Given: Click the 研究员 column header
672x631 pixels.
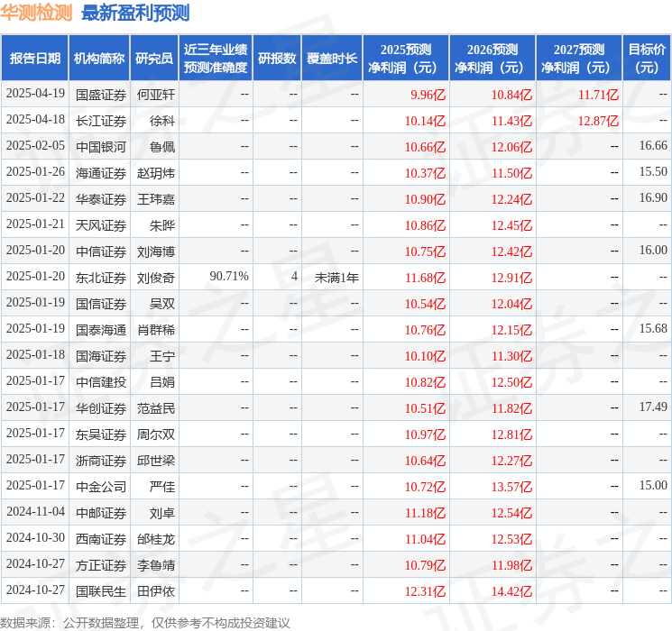Looking at the screenshot, I should click(x=154, y=59).
